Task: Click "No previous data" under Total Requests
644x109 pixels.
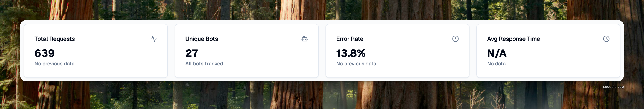Action: [55, 64]
